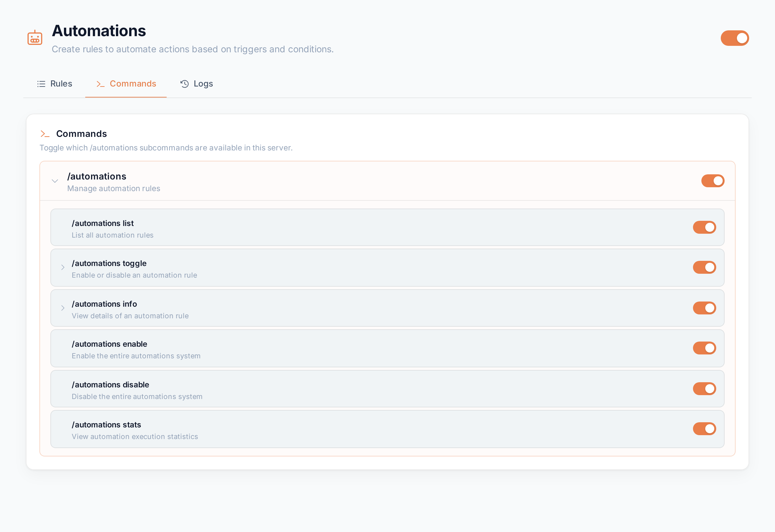Click 'Enable the entire automations system' text
This screenshot has width=775, height=532.
(136, 356)
